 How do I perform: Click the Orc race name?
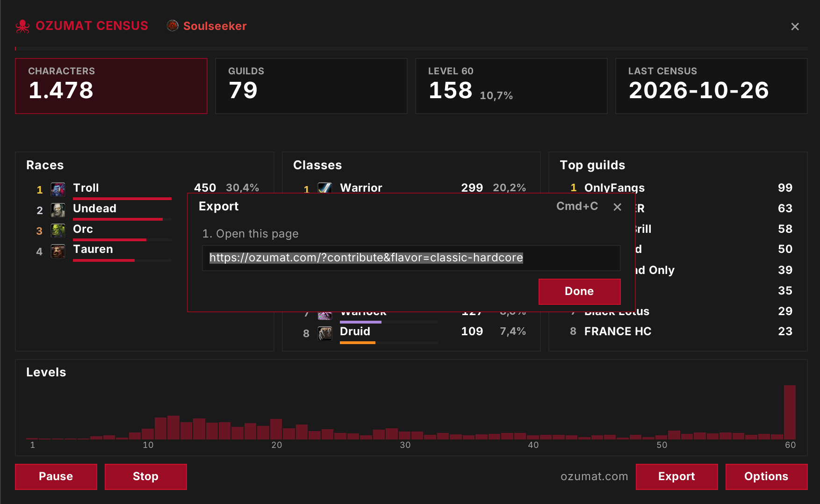[x=83, y=229]
